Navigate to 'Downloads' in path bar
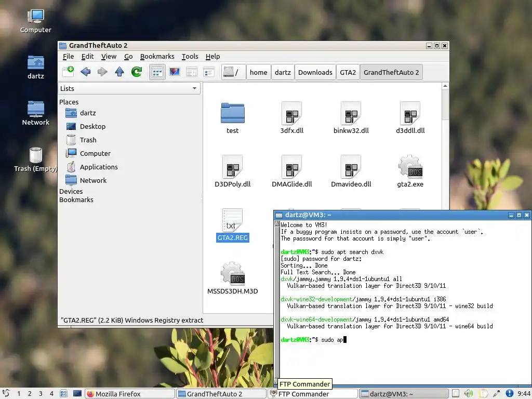This screenshot has height=399, width=532. click(315, 72)
